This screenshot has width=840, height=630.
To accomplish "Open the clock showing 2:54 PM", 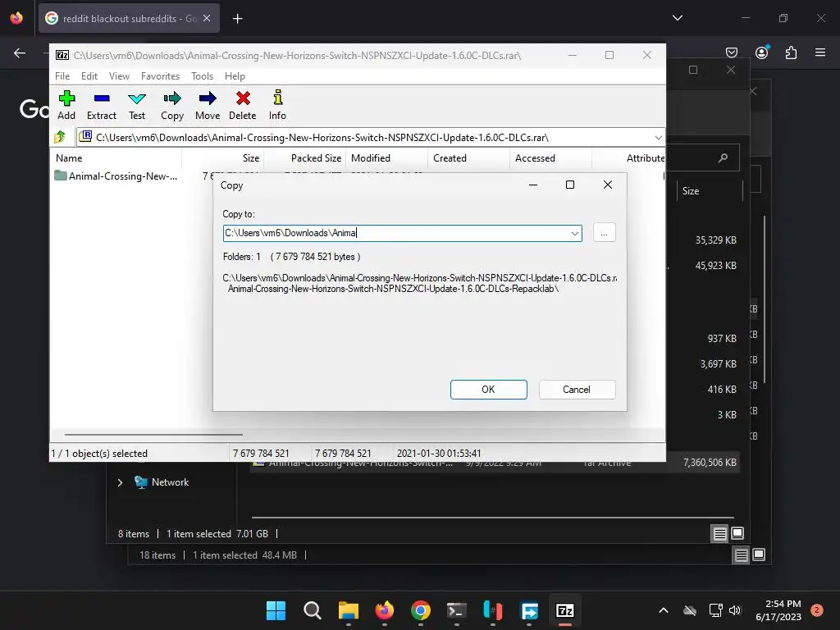I will 778,610.
